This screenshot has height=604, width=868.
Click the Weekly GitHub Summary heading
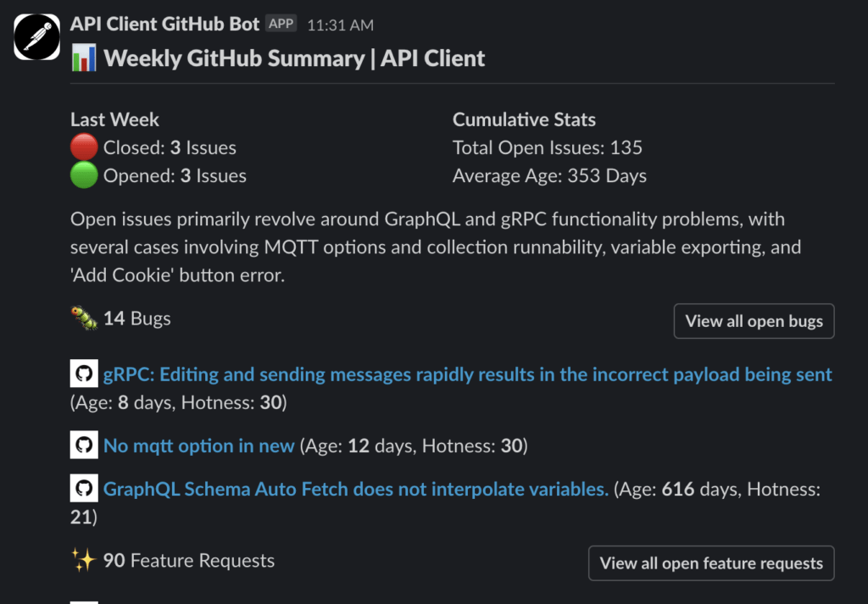point(294,58)
